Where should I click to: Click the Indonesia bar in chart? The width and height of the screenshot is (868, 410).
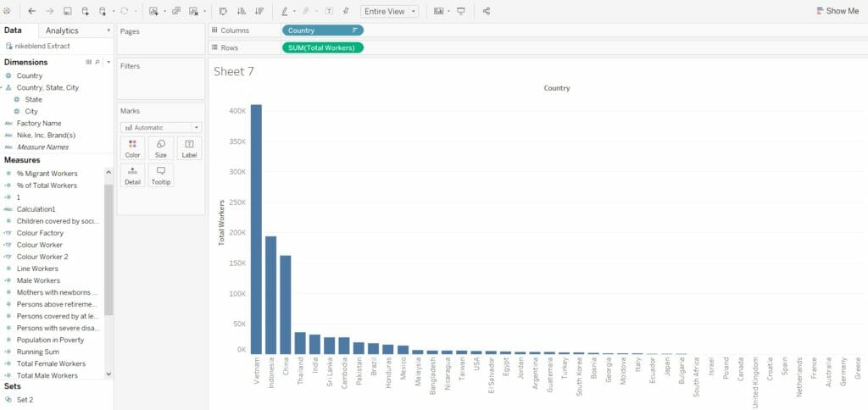point(270,295)
